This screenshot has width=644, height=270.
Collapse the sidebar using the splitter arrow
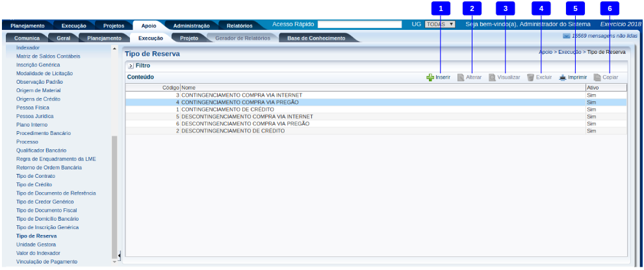[x=119, y=256]
